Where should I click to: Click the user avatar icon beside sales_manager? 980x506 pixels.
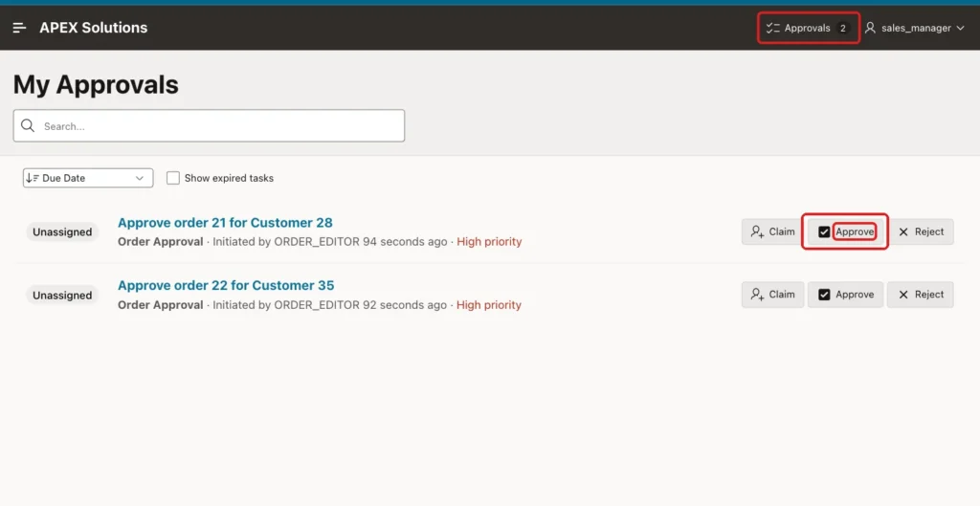(x=870, y=28)
